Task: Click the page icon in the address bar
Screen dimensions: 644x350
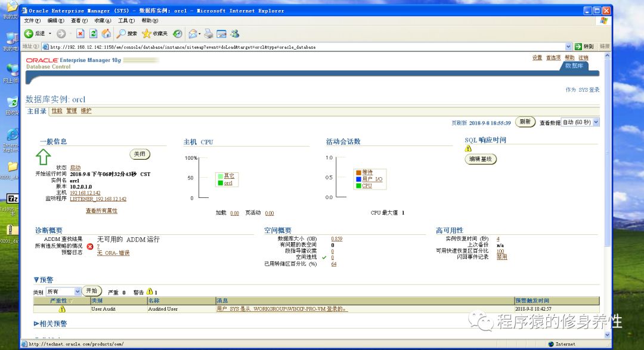Action: click(45, 47)
